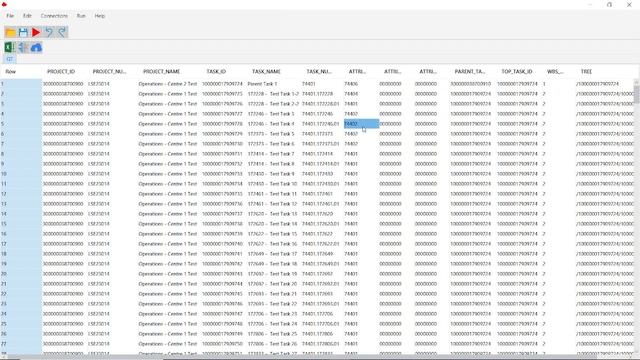Open the Connections menu
640x360 pixels.
[54, 16]
